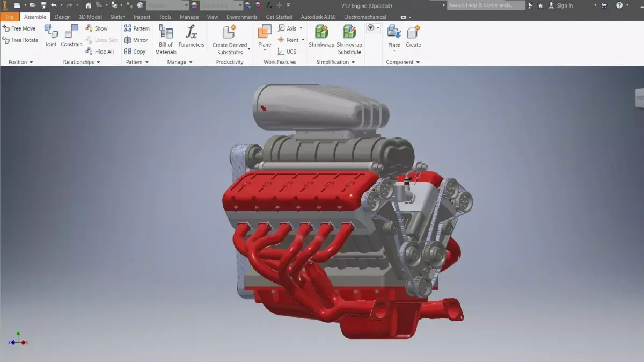Open the Help question mark

619,5
